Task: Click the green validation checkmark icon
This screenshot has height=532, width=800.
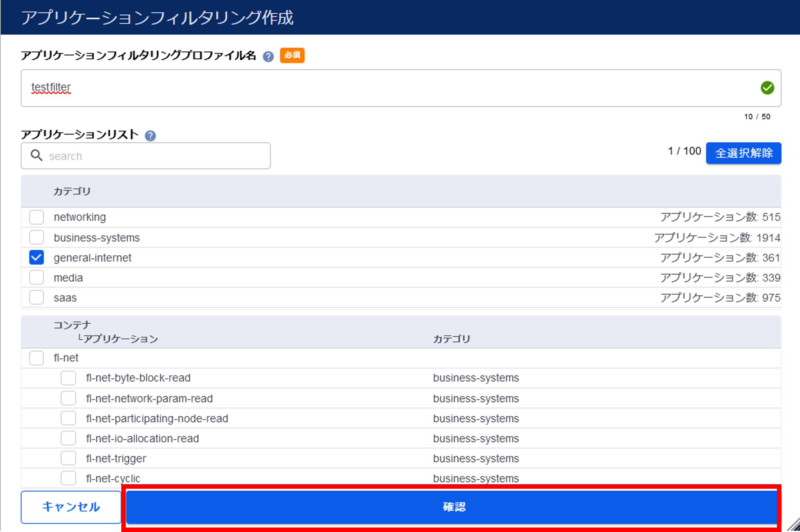Action: pos(767,88)
